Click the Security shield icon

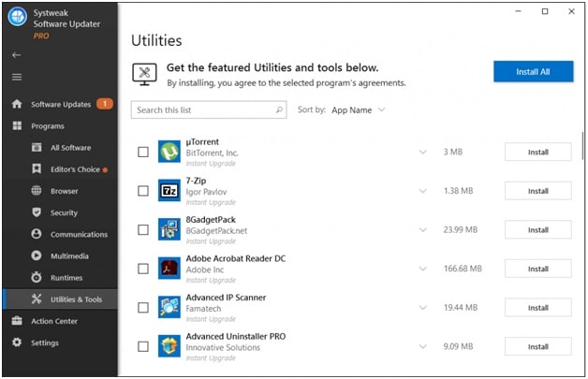click(x=37, y=212)
